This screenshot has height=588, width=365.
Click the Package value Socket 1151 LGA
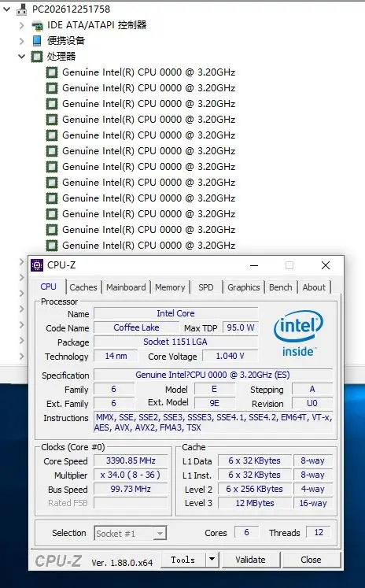175,342
